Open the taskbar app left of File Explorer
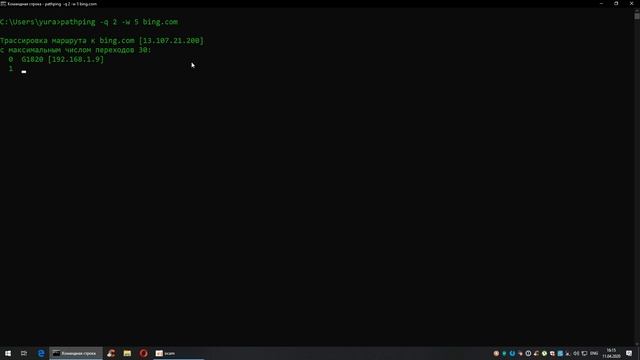 click(111, 353)
